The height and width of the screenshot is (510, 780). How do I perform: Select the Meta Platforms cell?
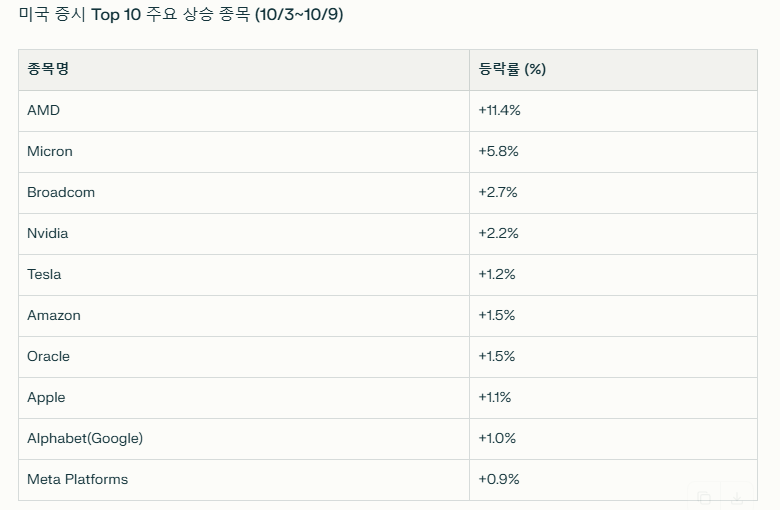[78, 480]
